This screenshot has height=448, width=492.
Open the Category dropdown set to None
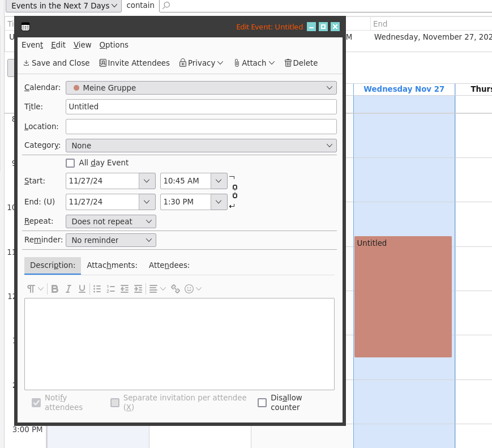click(x=201, y=146)
